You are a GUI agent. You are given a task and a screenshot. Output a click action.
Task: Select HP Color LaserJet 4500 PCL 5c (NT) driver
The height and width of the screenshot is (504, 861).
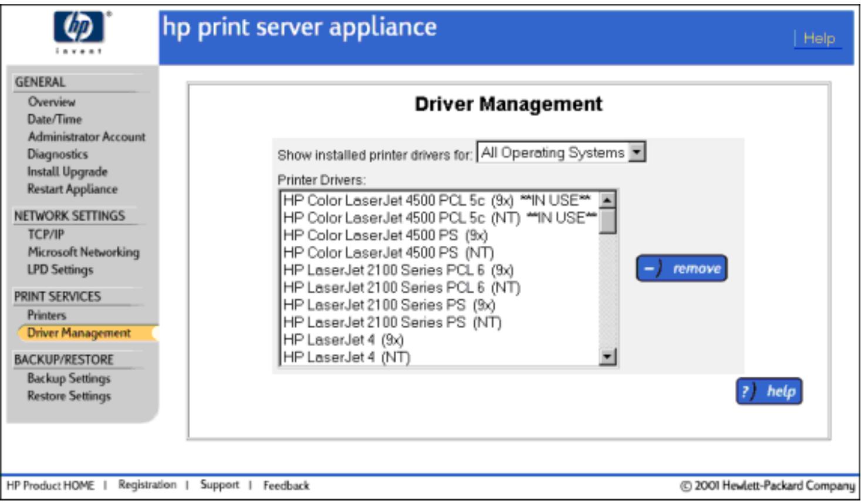coord(439,218)
